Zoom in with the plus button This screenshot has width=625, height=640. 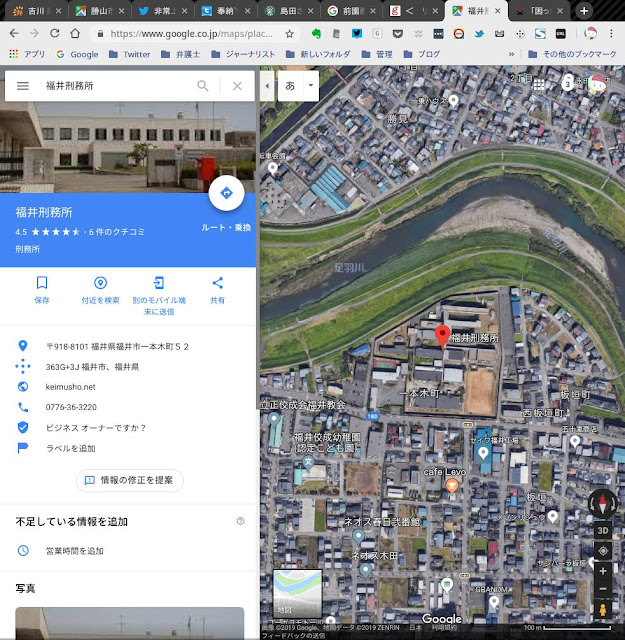(x=603, y=571)
